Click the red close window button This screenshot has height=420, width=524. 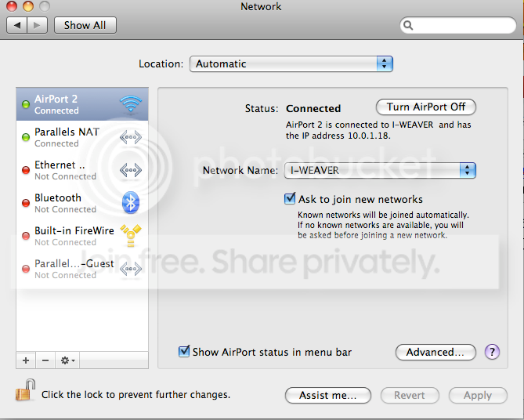(x=12, y=6)
